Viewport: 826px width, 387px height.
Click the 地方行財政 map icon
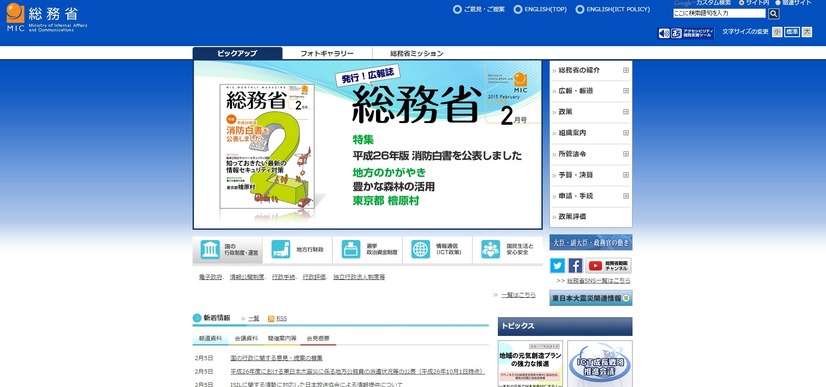point(281,249)
